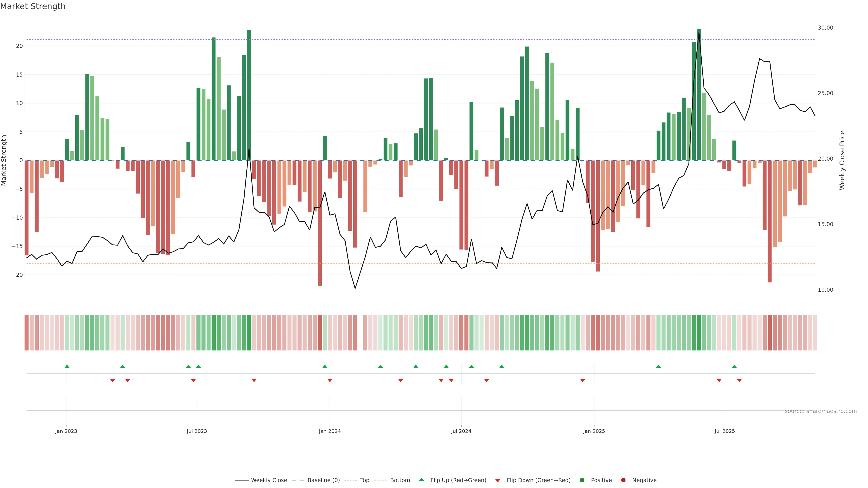Click the first green flip-up marker near Jan 2023
868x488 pixels.
coord(67,366)
